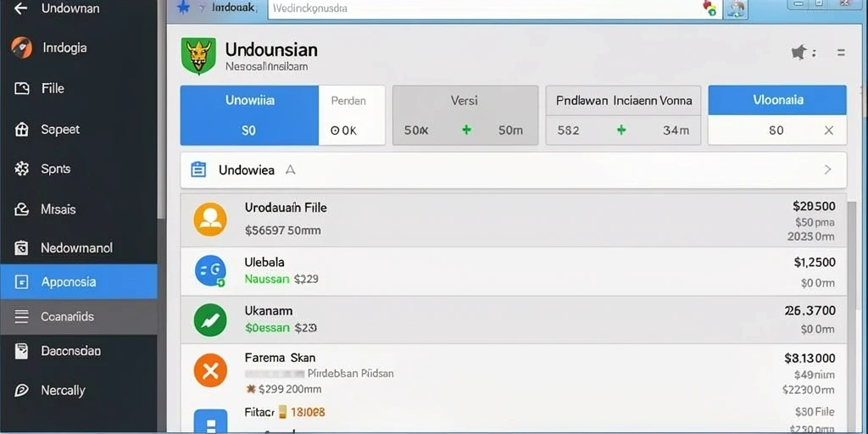Open Spnts gear icon in sidebar
This screenshot has width=868, height=434.
point(21,169)
